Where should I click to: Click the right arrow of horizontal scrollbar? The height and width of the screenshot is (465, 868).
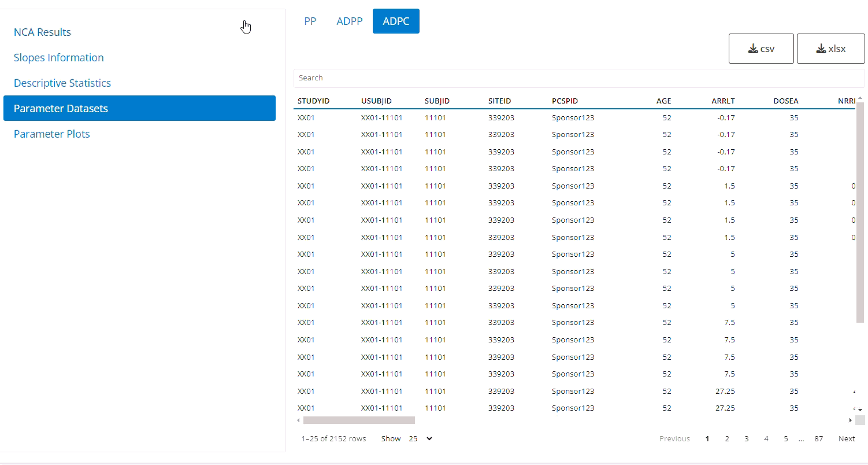pos(850,420)
